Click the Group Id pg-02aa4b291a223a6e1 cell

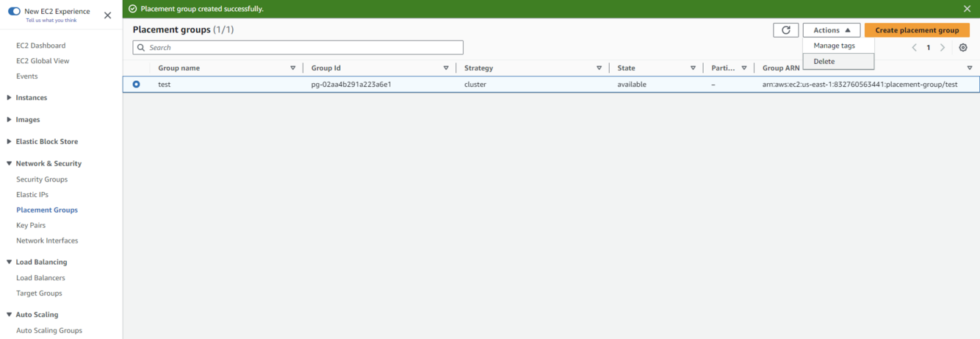point(351,85)
